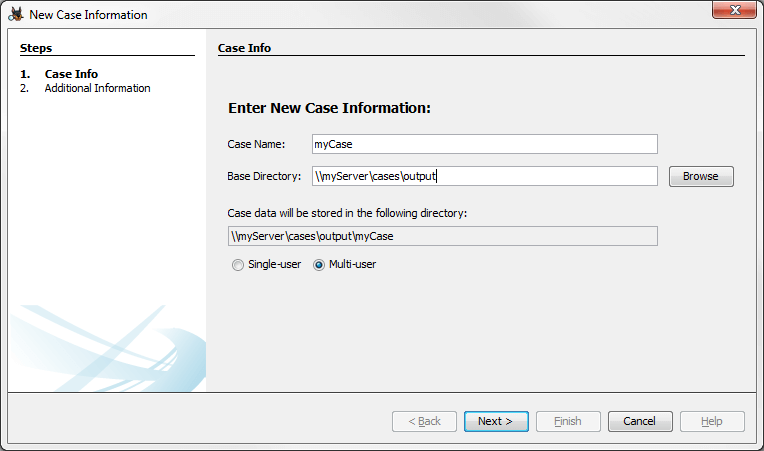Click the Case Name text field

click(484, 144)
